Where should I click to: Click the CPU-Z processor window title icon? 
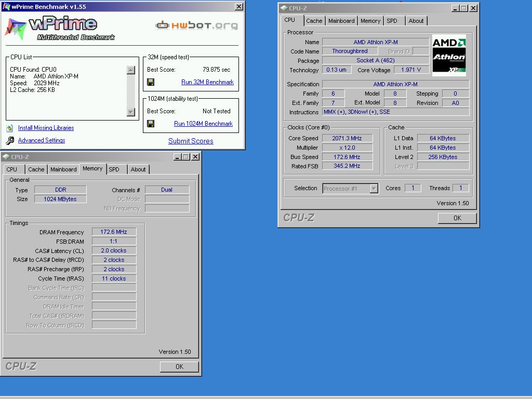pyautogui.click(x=284, y=8)
